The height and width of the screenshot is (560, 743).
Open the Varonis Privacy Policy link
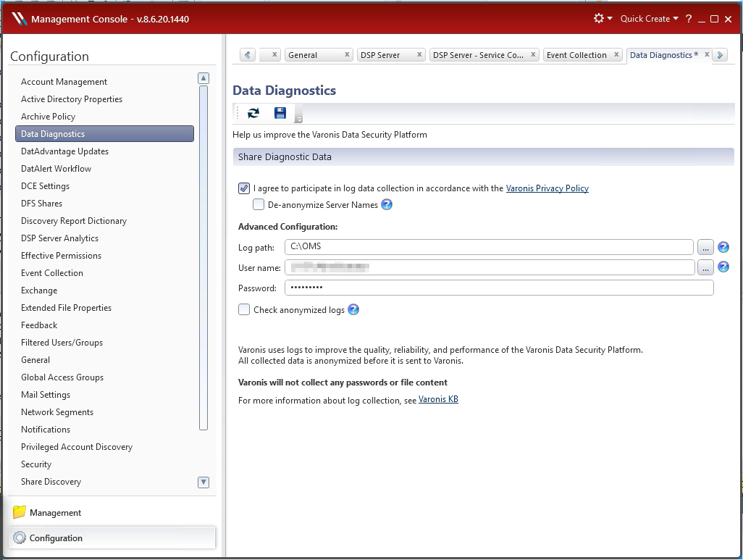[x=547, y=188]
